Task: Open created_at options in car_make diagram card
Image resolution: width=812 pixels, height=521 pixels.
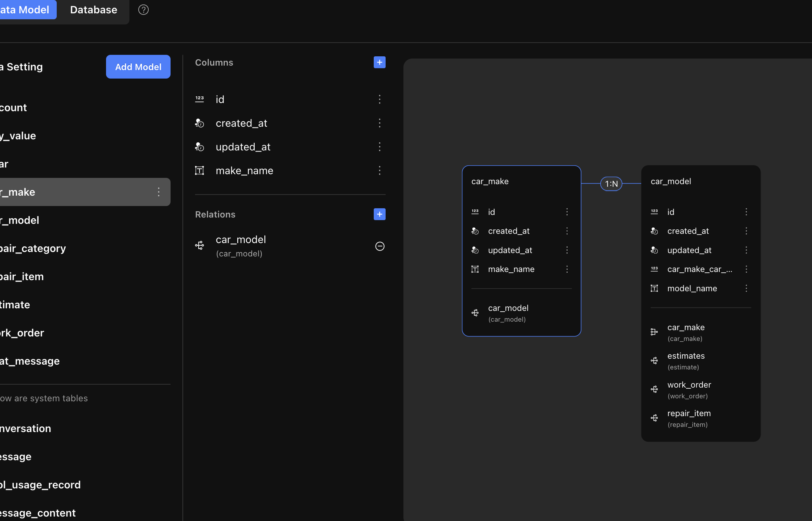Action: 567,231
